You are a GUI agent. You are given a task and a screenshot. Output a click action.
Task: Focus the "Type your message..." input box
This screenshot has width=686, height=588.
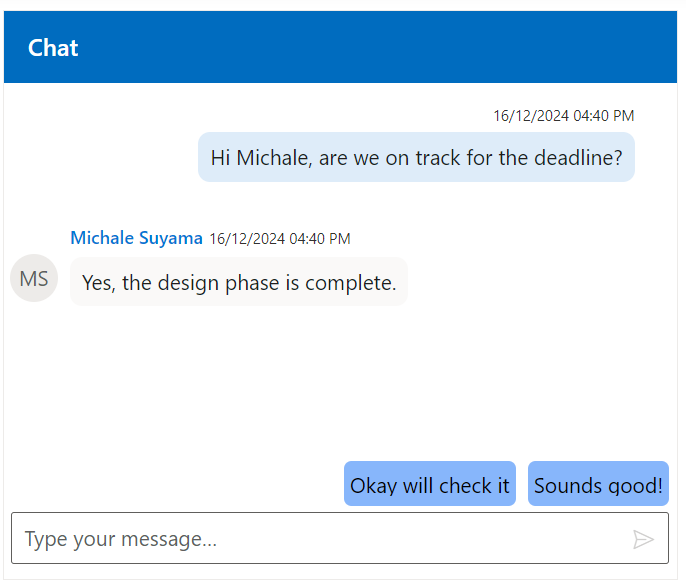click(x=320, y=540)
